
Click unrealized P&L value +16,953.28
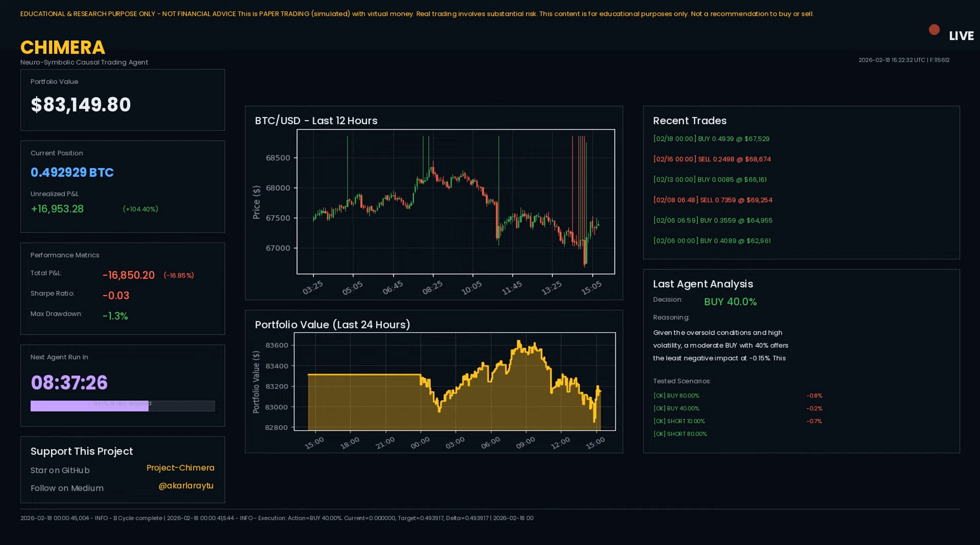(57, 209)
